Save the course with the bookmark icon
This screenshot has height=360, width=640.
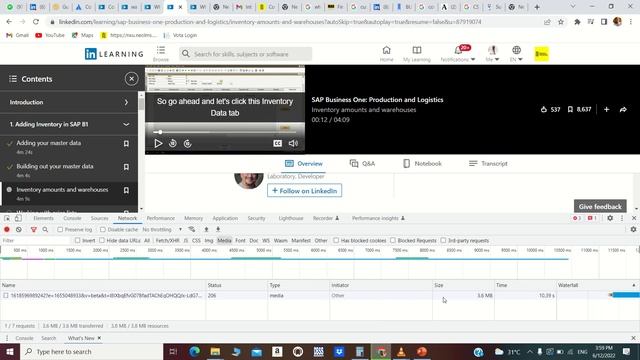click(570, 109)
